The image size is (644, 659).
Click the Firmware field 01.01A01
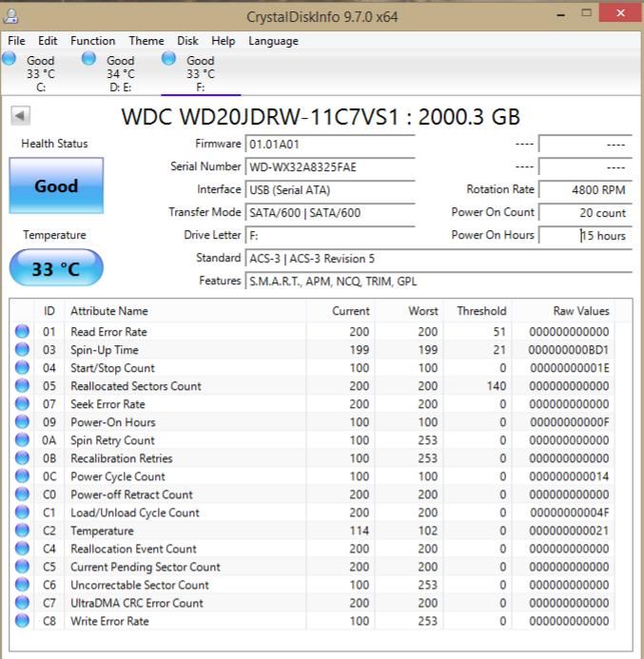(330, 145)
